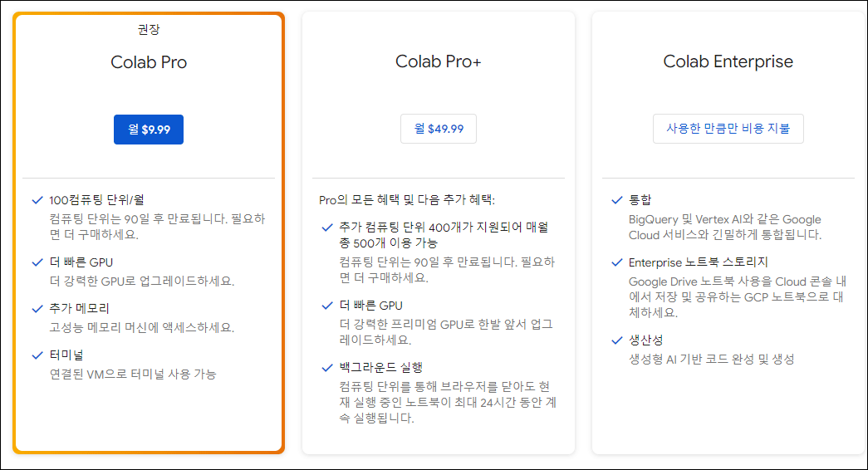Click the checkmark beside 100컴퓨팅 단위/월
This screenshot has width=868, height=470.
(37, 200)
